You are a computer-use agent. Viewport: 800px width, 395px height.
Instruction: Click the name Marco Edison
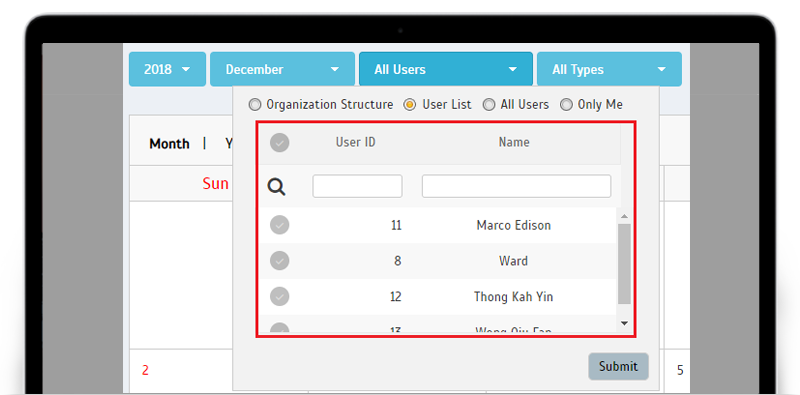[514, 225]
